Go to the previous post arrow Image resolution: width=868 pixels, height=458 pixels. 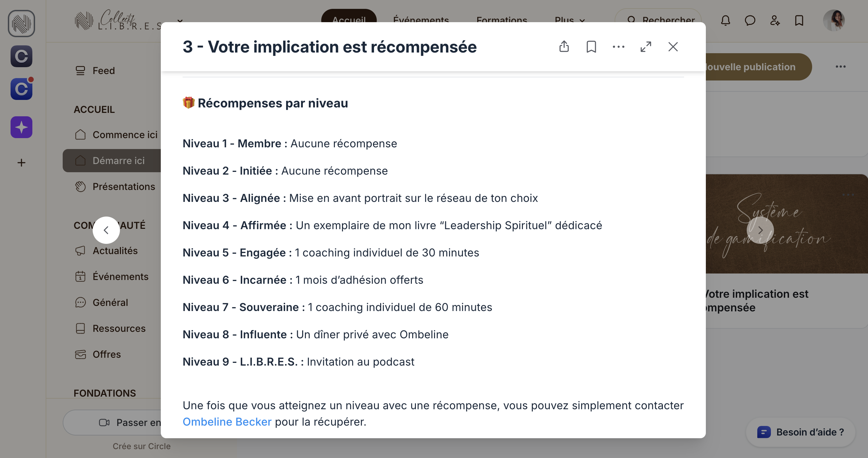pos(106,230)
